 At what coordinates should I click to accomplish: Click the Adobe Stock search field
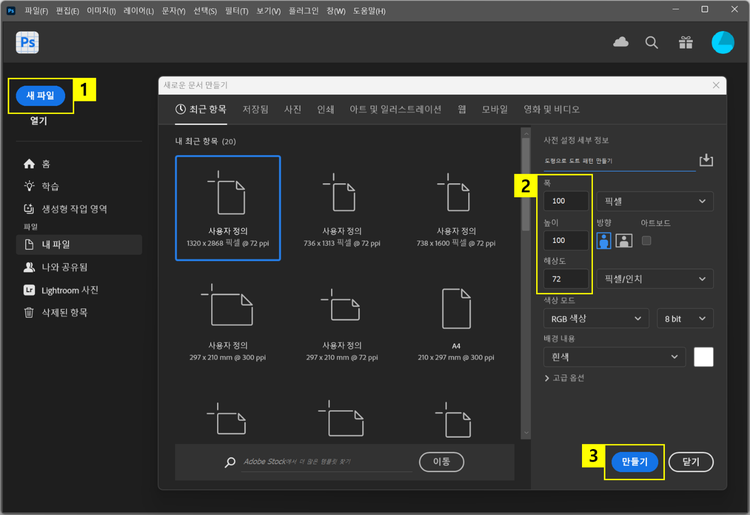[327, 462]
